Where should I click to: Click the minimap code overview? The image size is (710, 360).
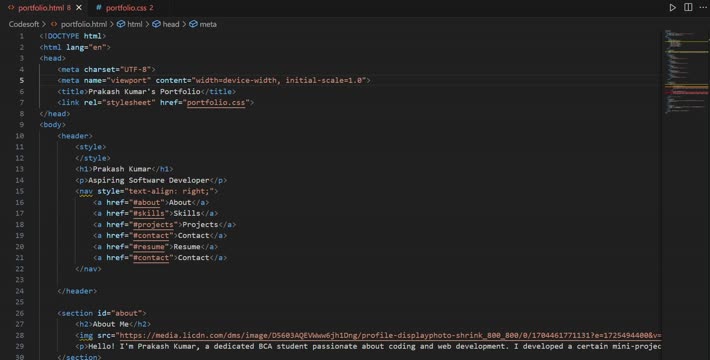(686, 72)
